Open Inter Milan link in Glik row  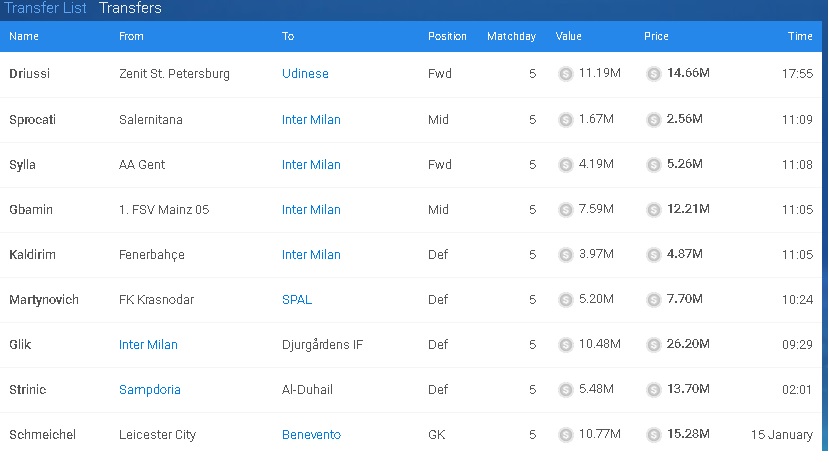tap(148, 345)
